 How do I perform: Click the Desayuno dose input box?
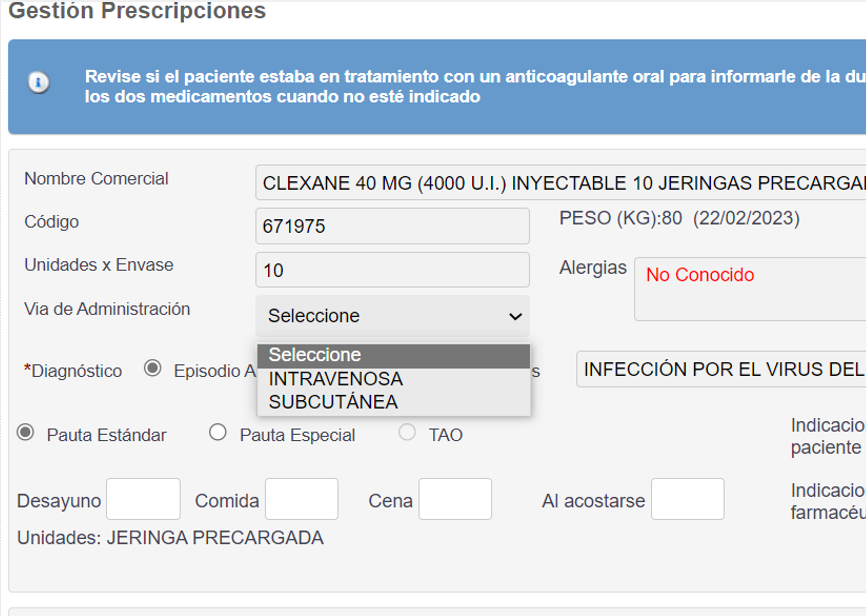pyautogui.click(x=143, y=499)
